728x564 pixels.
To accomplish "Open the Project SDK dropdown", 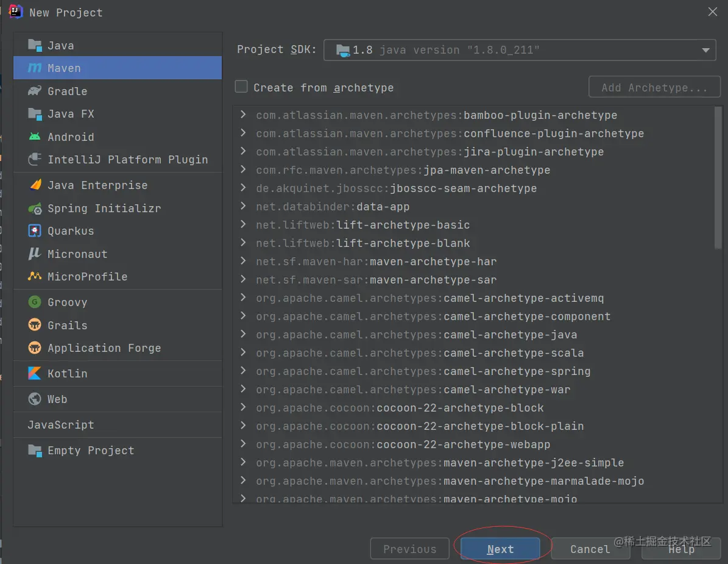I will click(x=520, y=50).
